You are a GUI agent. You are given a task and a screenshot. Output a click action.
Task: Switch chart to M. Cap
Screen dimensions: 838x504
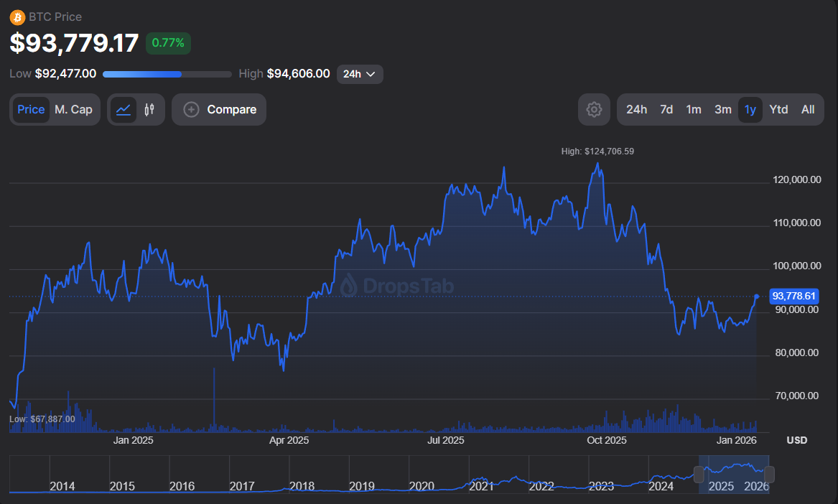point(74,110)
